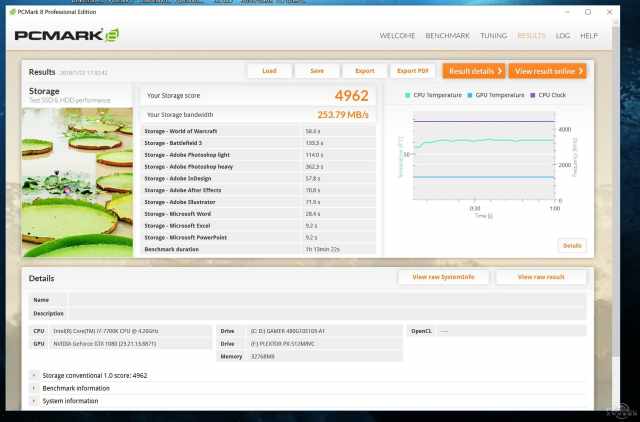Click the water lily storage thumbnail
The width and height of the screenshot is (640, 422).
point(77,182)
